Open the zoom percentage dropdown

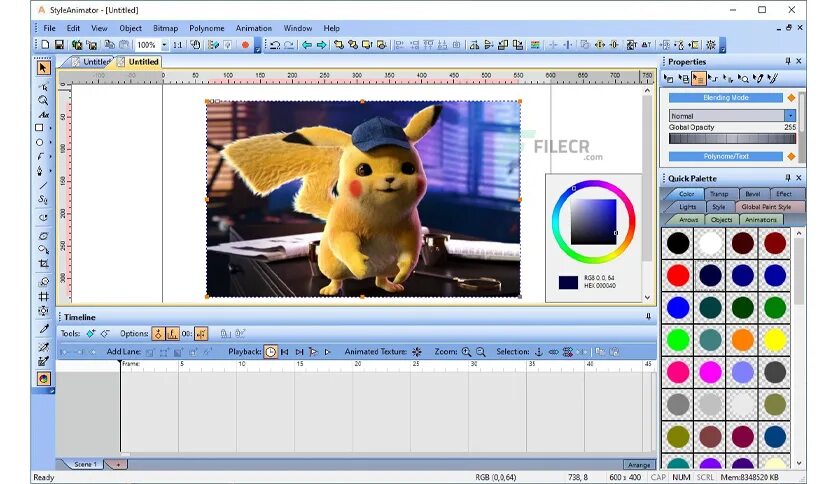click(164, 45)
